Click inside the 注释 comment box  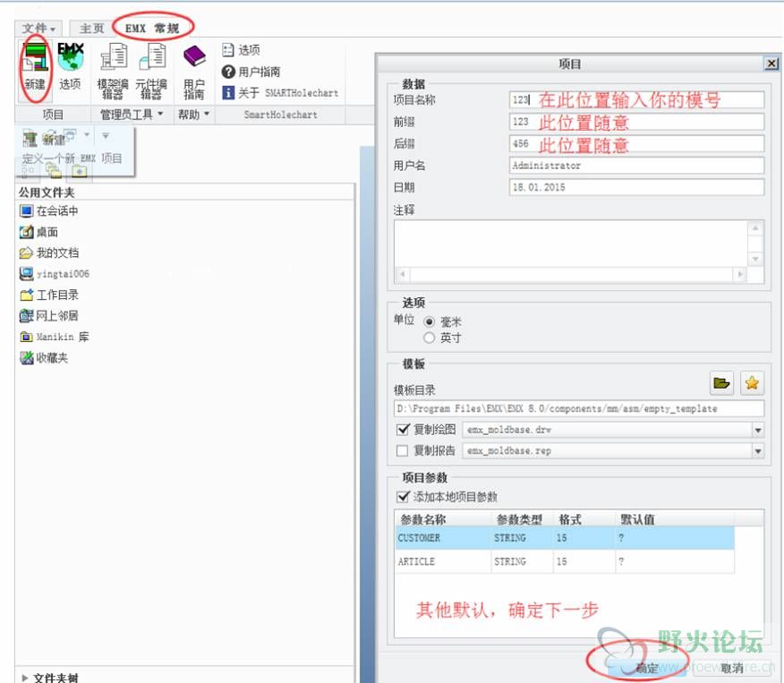tap(570, 243)
